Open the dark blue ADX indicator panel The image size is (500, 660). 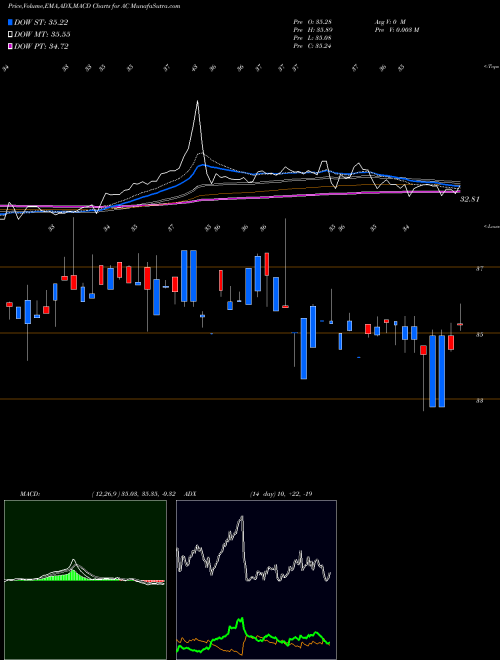[256, 580]
